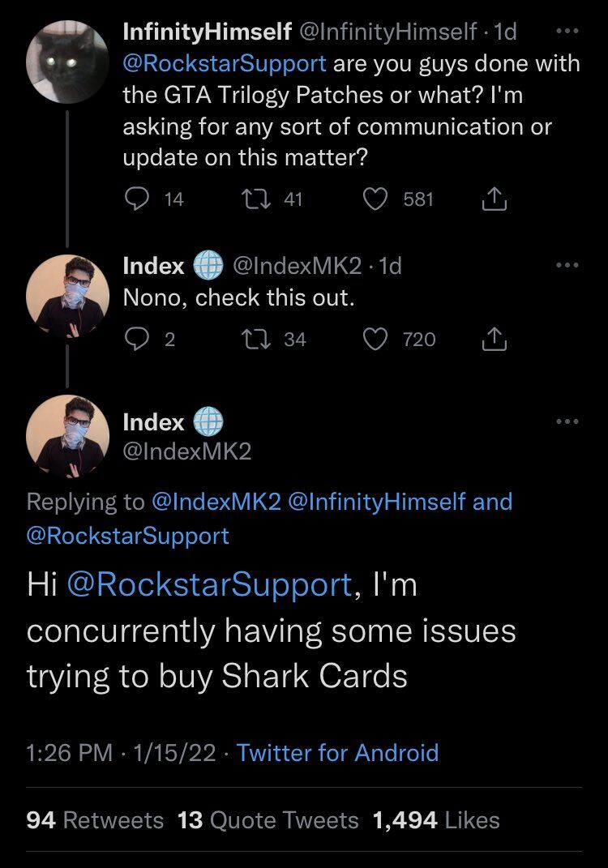Share the 'Nono, check this out' tweet

(494, 339)
